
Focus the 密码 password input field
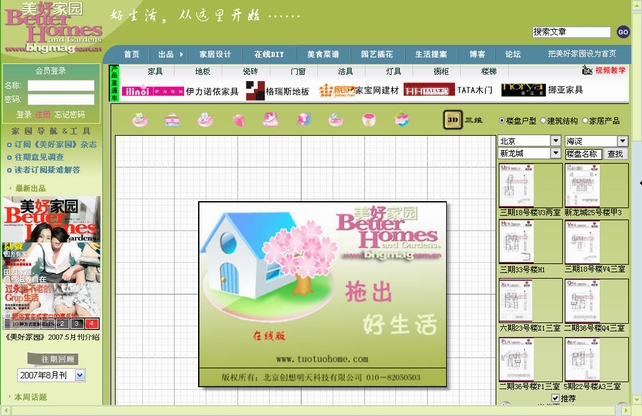click(61, 99)
